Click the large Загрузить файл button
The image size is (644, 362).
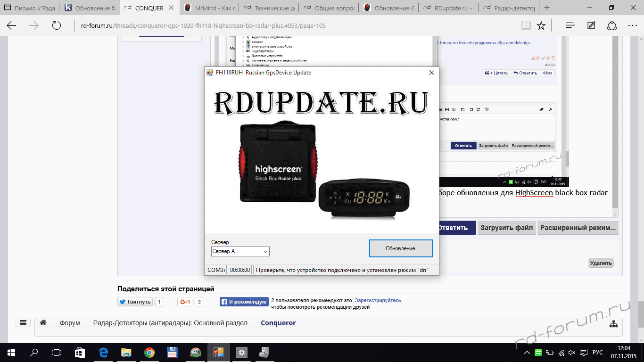point(506,228)
